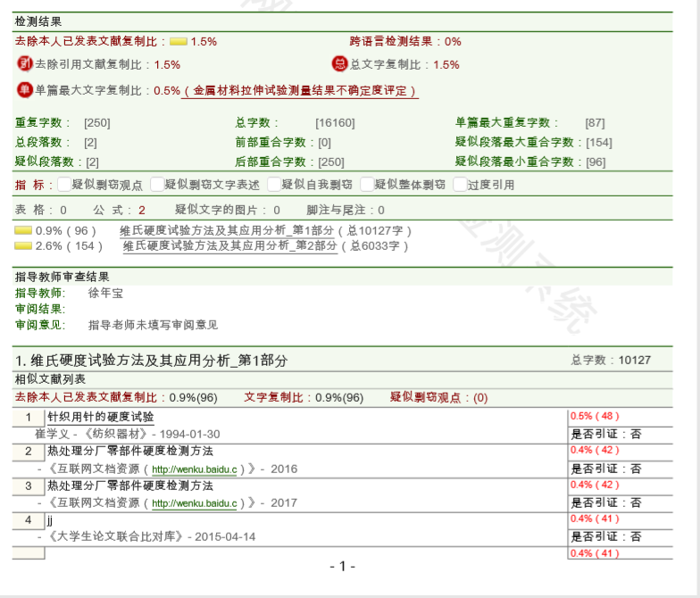Click the 相似文献列表 heading
700x598 pixels.
pos(50,379)
